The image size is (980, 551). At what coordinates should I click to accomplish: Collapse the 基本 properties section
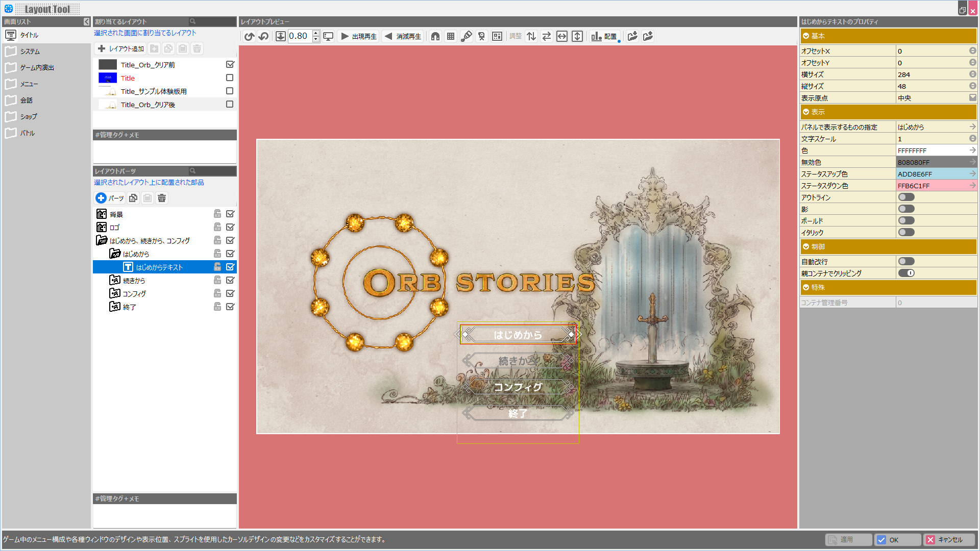(806, 36)
